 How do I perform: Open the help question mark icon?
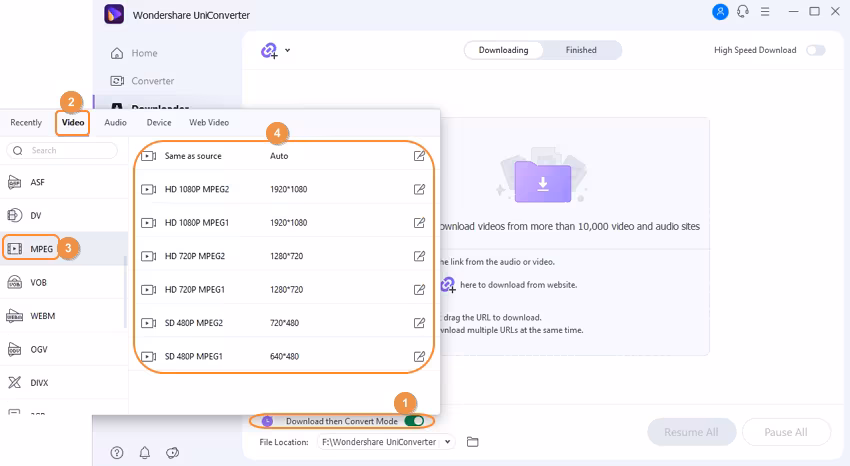pyautogui.click(x=117, y=452)
